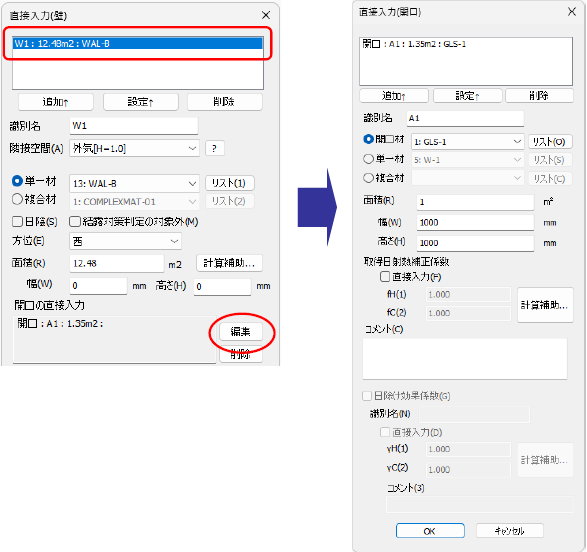Select the 単一材 radio in opening dialog
The image size is (587, 552).
click(368, 159)
